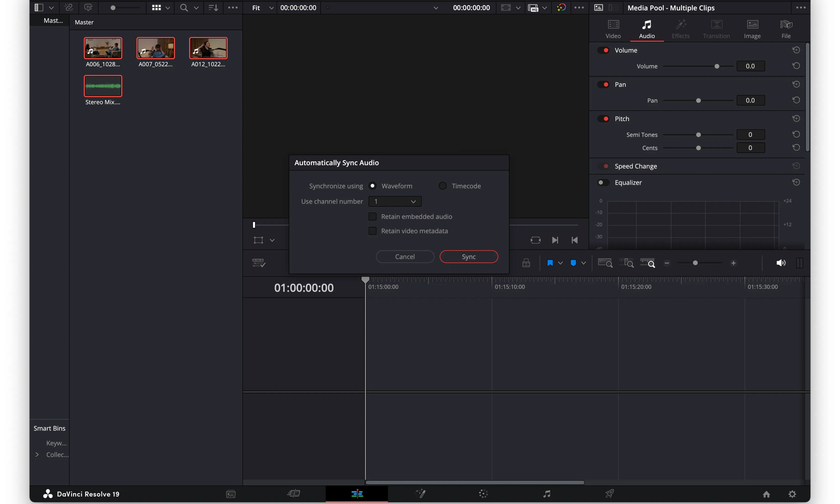Open the Fusion page icon

point(421,493)
